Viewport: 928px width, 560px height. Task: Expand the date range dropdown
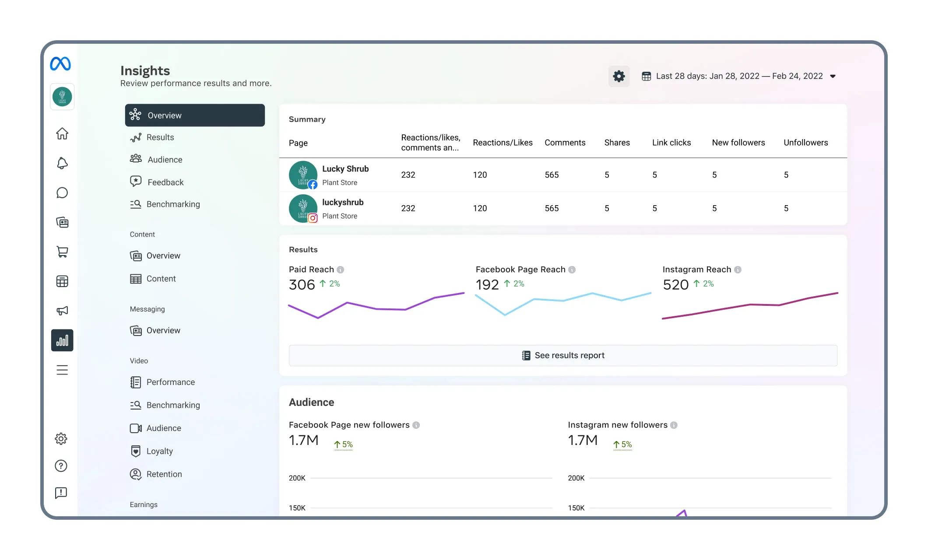[834, 76]
